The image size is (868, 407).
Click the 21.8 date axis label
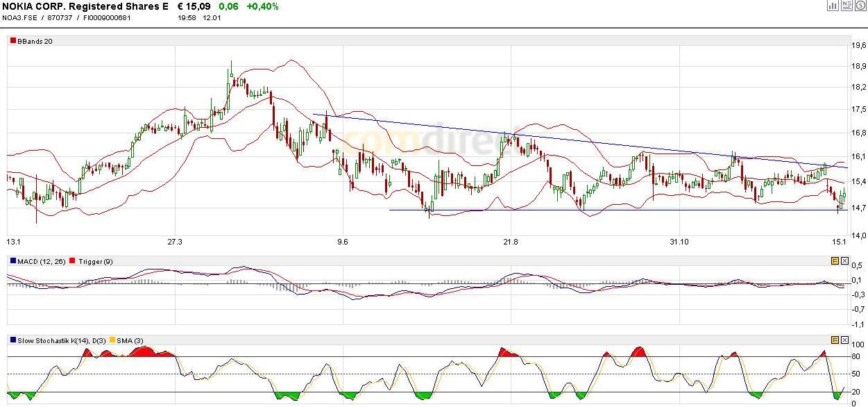tap(511, 242)
